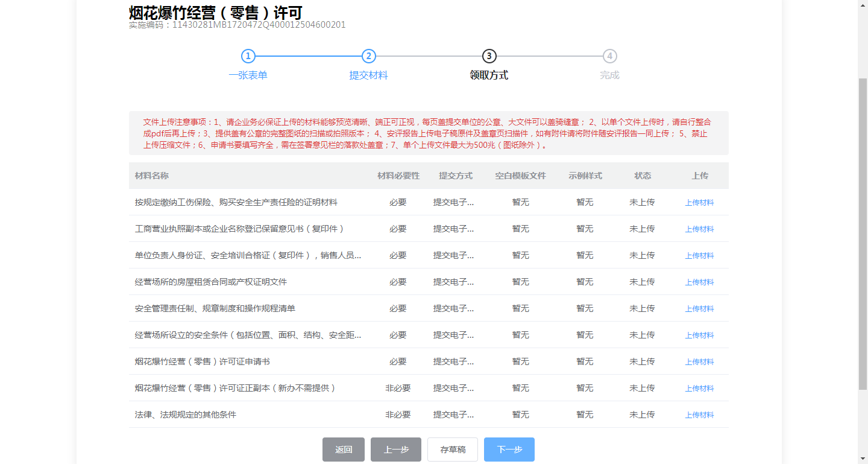Viewport: 868px width, 464px height.
Task: Upload material for 工商营业执照副本 row
Action: click(x=699, y=229)
